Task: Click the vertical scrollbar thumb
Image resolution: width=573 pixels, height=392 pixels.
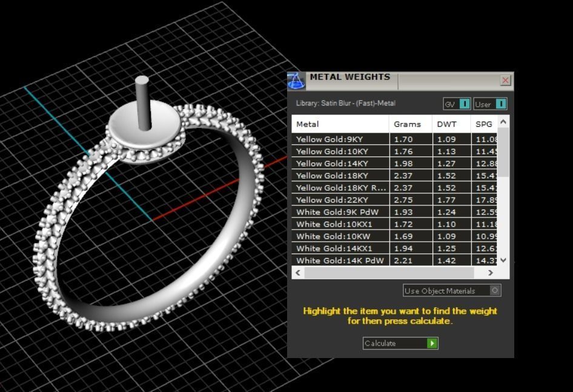Action: [503, 152]
